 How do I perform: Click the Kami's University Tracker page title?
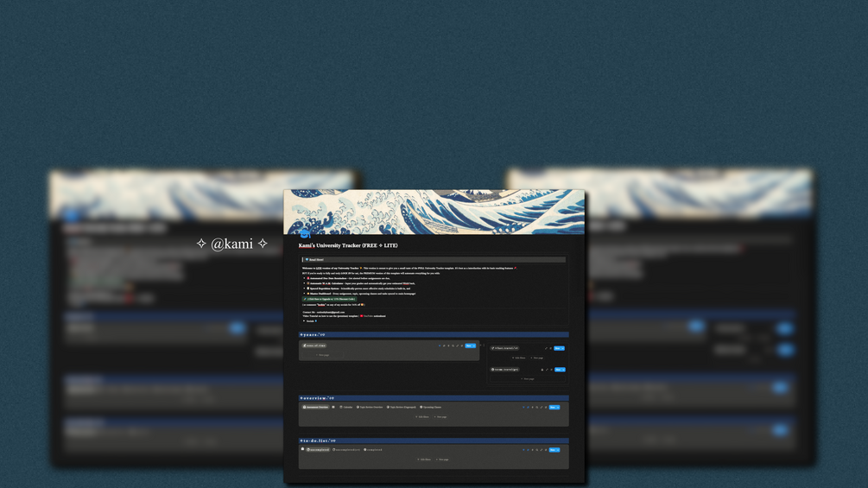pos(348,245)
